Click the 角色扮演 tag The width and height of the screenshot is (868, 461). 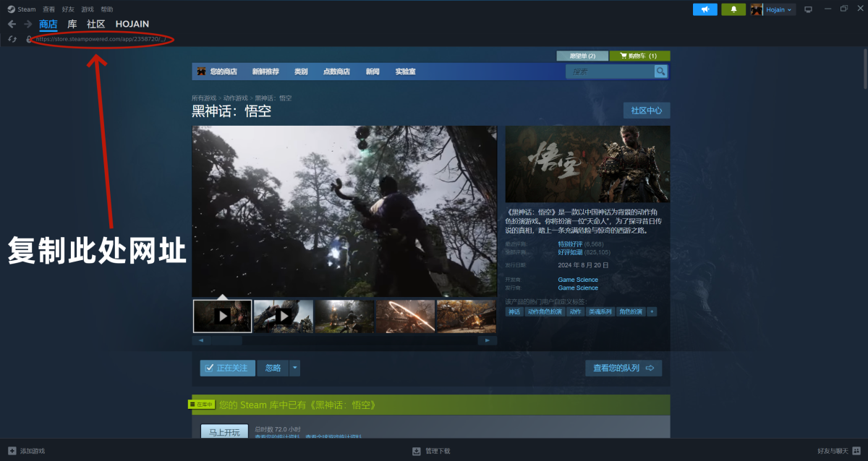coord(630,311)
